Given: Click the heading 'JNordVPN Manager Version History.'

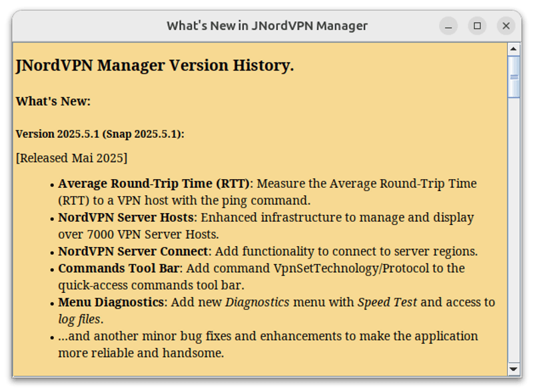Looking at the screenshot, I should tap(155, 65).
